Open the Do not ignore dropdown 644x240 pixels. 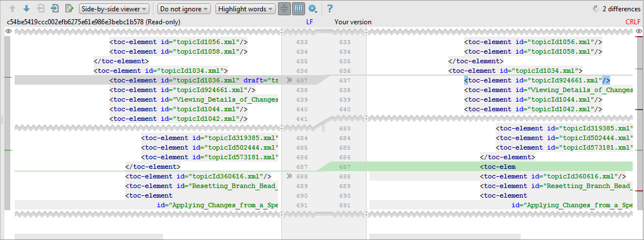click(x=183, y=8)
